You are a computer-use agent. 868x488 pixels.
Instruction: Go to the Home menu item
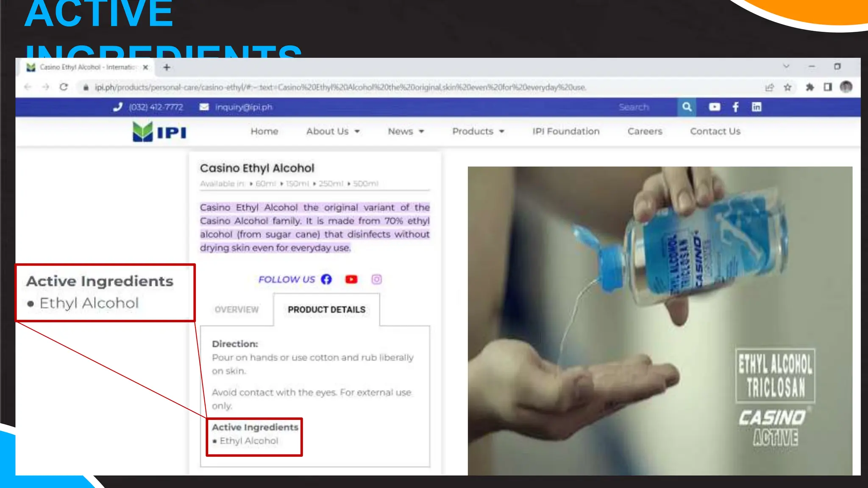coord(264,131)
